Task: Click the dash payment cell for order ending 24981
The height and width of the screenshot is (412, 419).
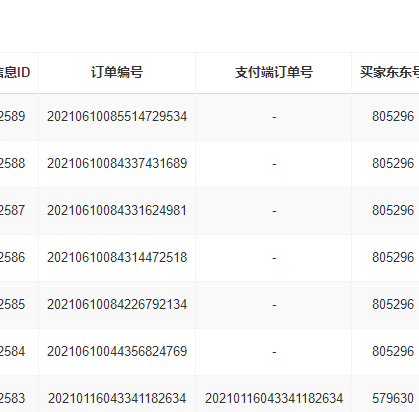Action: pos(274,211)
